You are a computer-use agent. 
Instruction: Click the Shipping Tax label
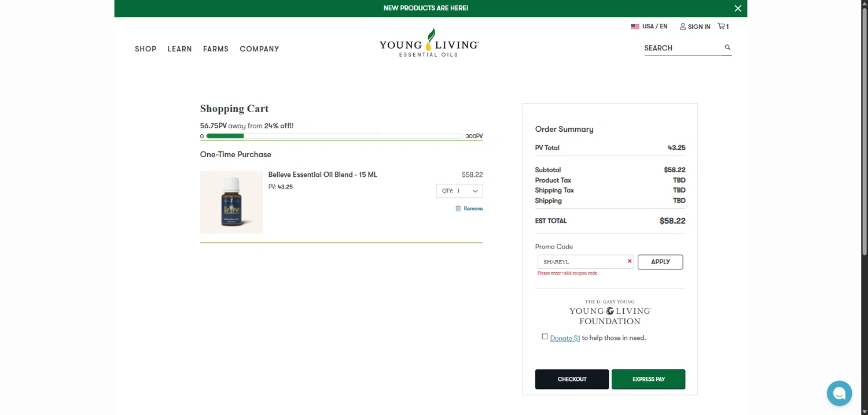click(x=554, y=190)
